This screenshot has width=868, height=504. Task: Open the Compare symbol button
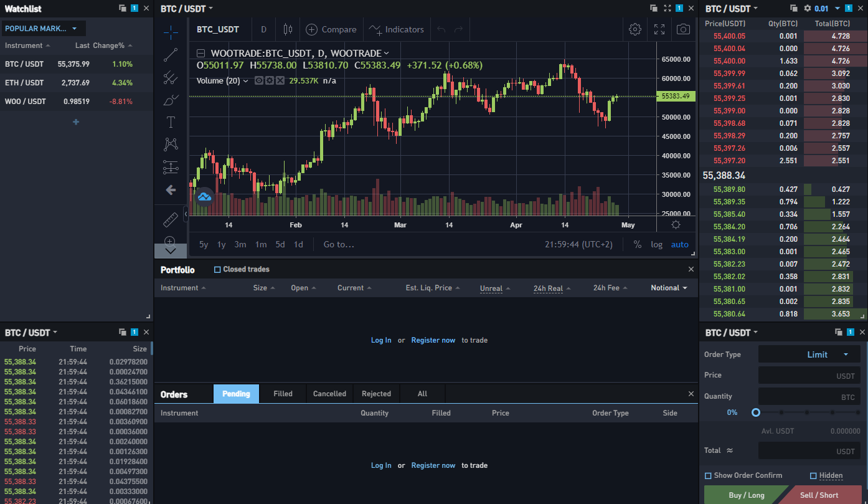331,29
